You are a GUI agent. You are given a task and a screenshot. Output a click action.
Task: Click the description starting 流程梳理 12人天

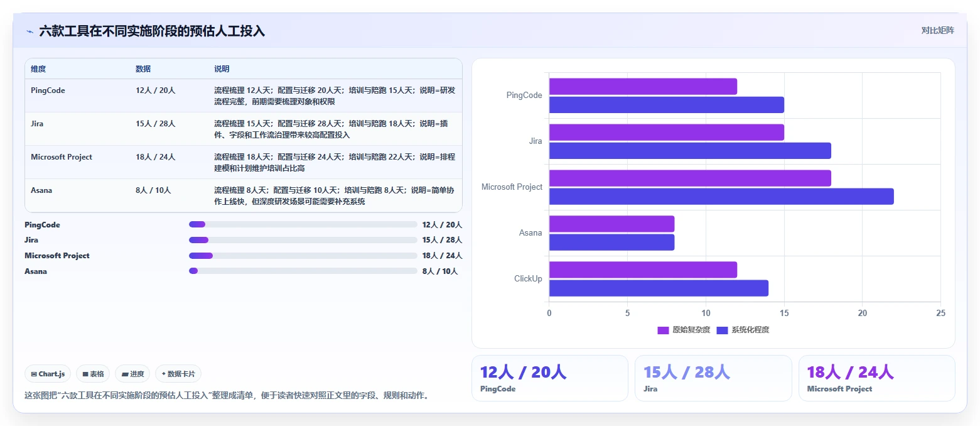[335, 96]
